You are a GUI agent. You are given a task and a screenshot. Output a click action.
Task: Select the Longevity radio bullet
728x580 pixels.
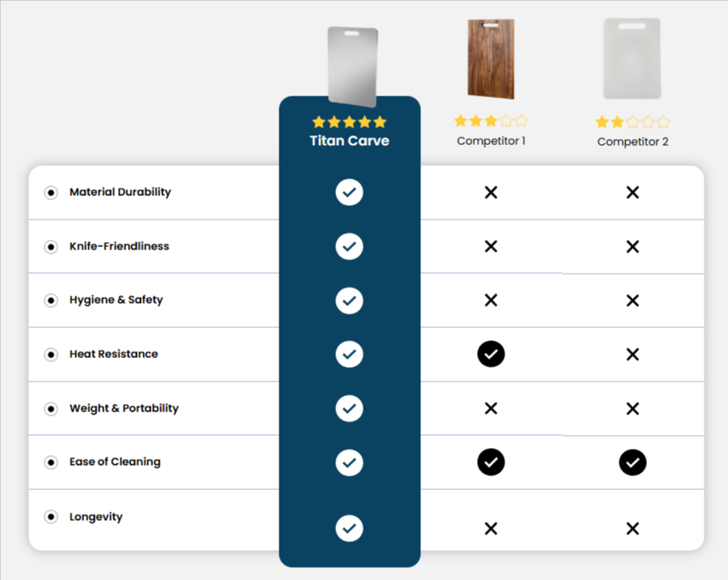coord(51,517)
